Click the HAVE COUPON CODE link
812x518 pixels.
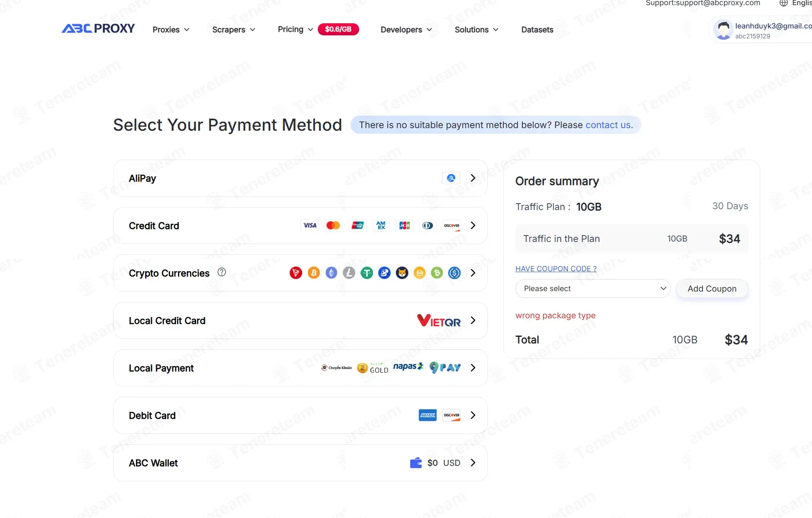tap(556, 269)
